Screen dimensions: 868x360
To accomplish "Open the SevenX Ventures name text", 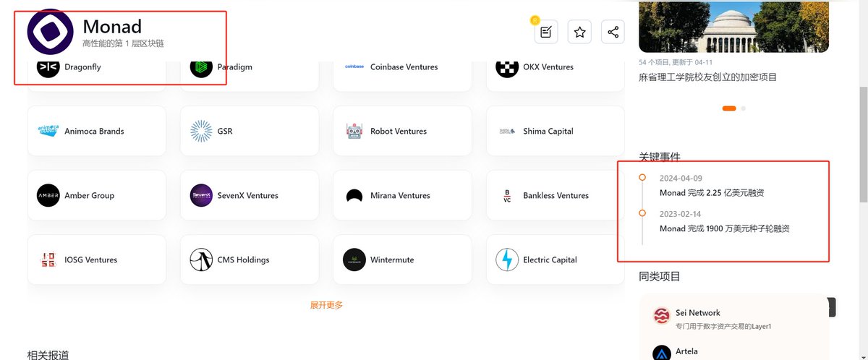I will tap(248, 195).
